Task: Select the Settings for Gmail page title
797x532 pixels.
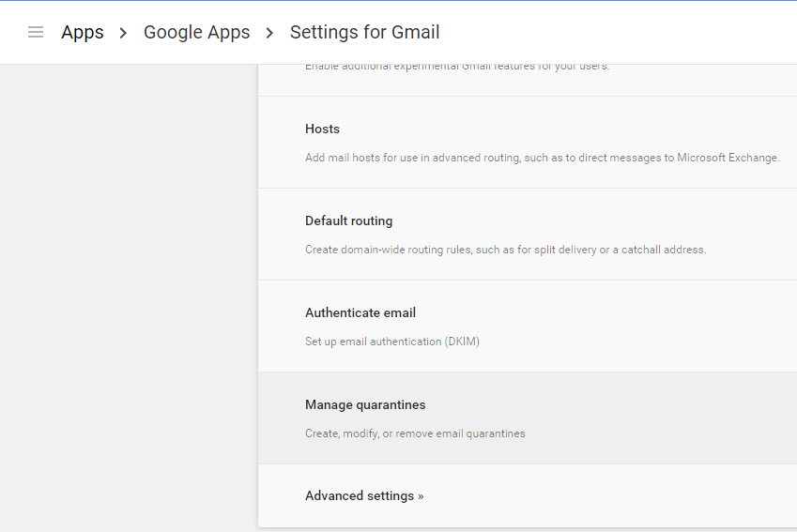Action: pos(364,32)
